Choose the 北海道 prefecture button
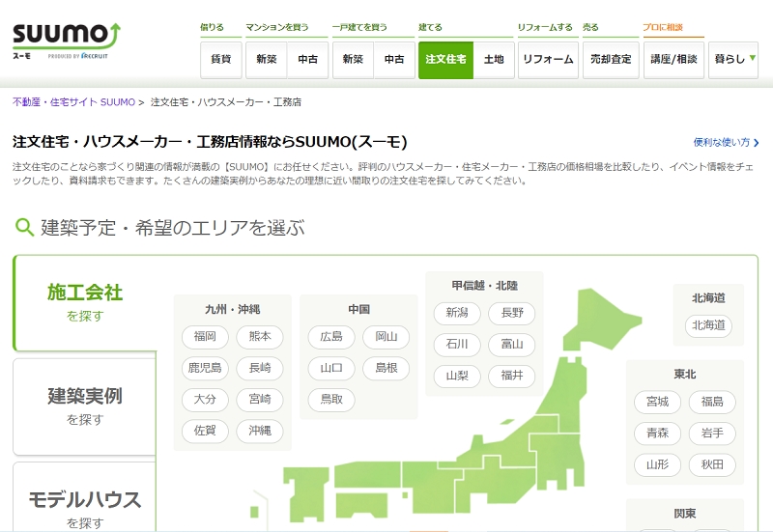Image resolution: width=773 pixels, height=532 pixels. pyautogui.click(x=708, y=325)
